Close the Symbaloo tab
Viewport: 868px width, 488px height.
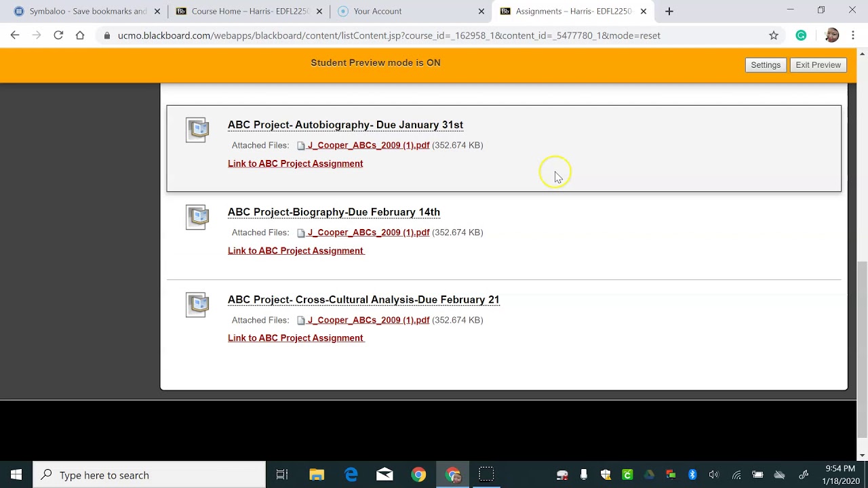(157, 11)
